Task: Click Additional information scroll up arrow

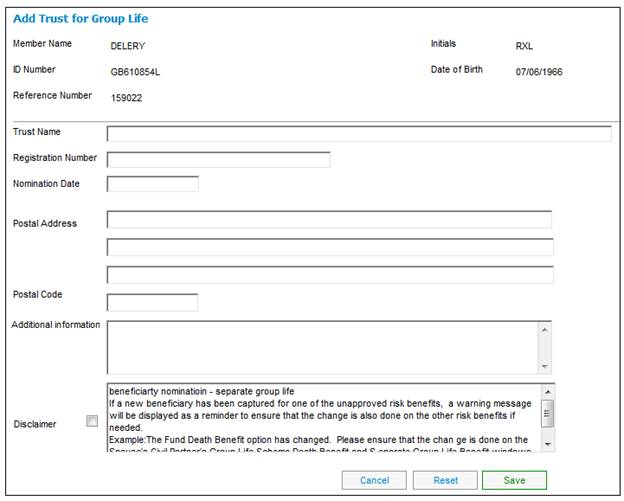Action: click(x=544, y=329)
